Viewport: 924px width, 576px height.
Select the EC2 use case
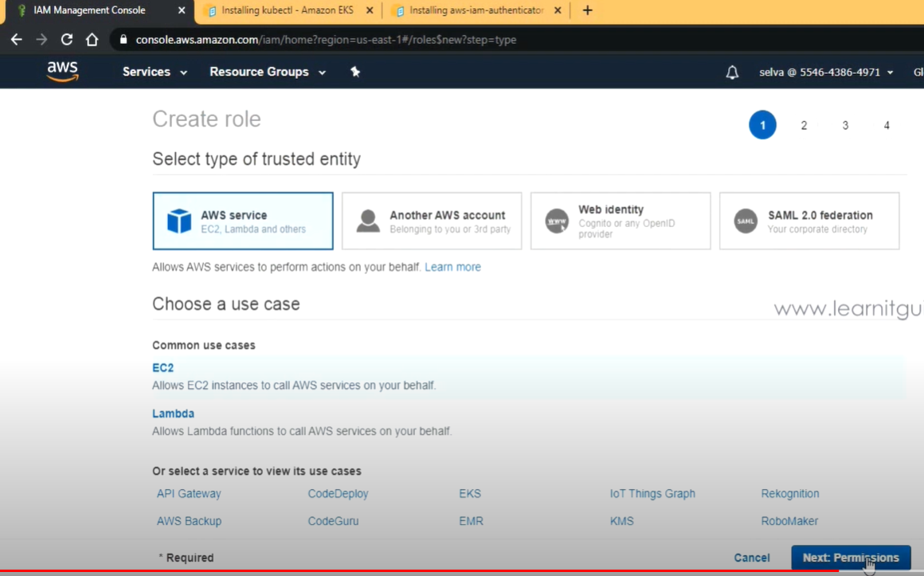tap(162, 368)
